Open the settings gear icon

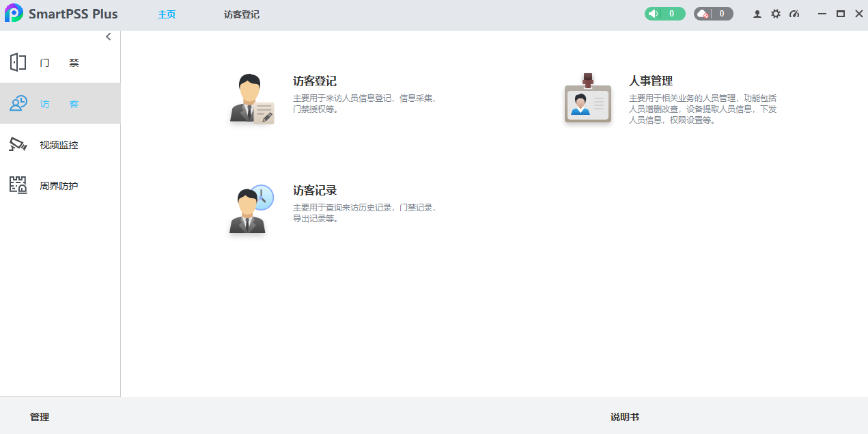775,13
